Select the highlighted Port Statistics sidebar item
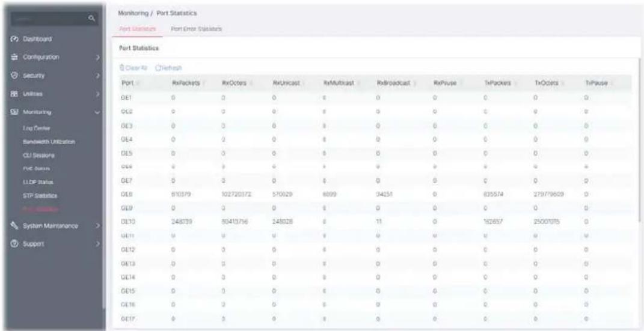 point(41,209)
